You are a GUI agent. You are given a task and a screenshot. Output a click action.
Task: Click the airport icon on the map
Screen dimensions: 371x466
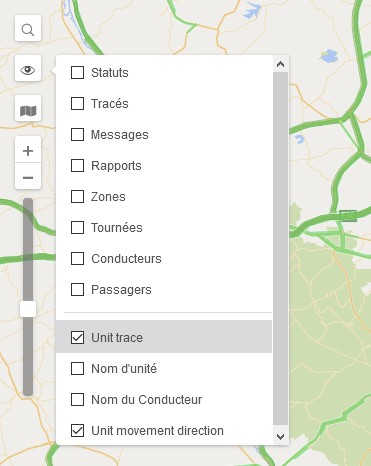click(252, 12)
